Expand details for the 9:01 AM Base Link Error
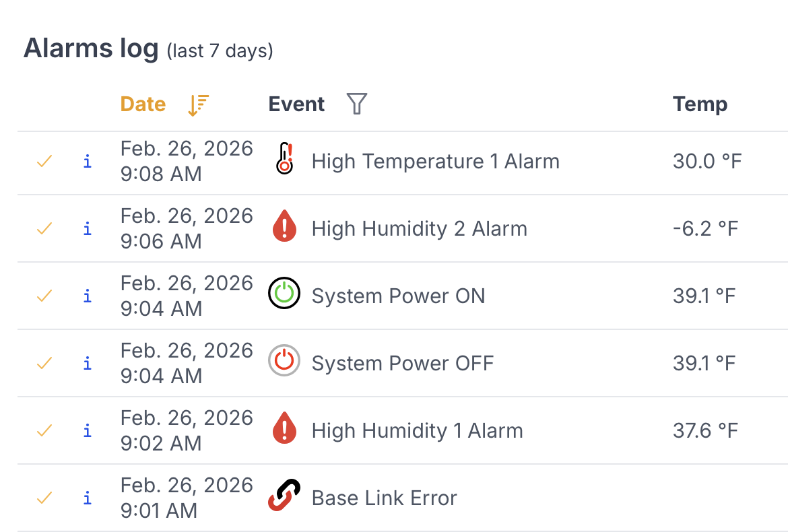Viewport: 788px width, 532px height. [x=87, y=498]
